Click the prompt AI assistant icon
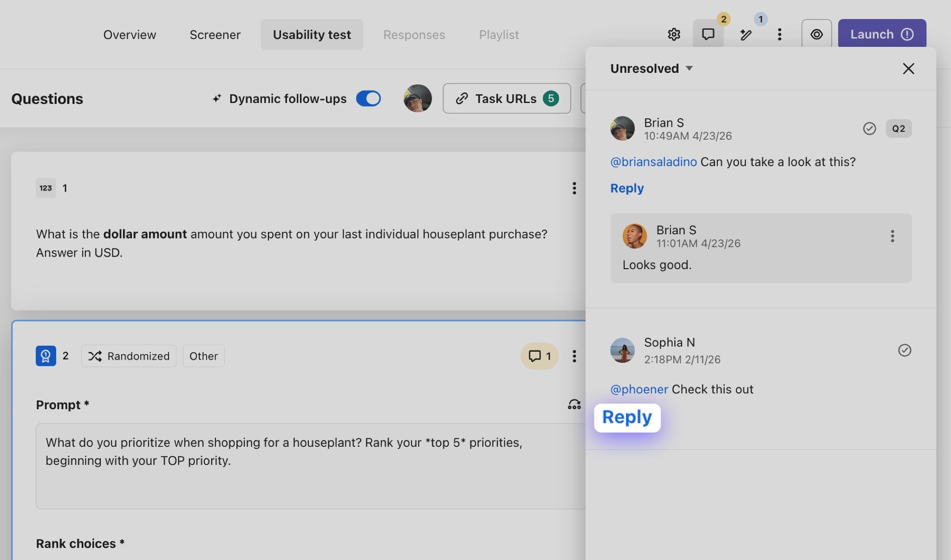951x560 pixels. [574, 405]
